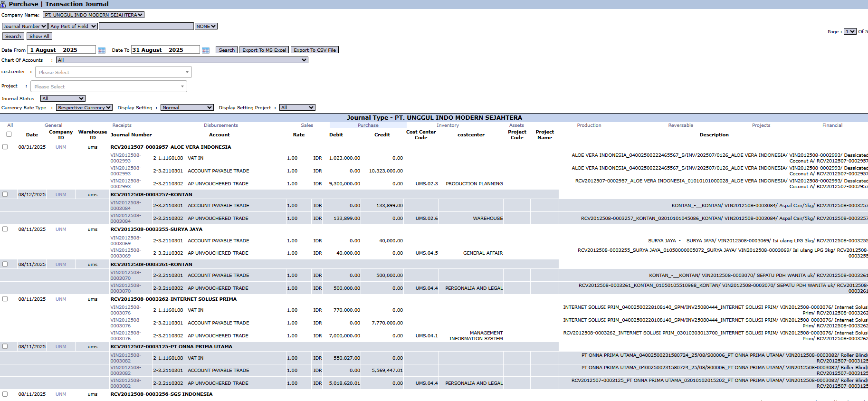Open the Date From calendar picker icon
Viewport: 868px width, 401px height.
tap(102, 50)
